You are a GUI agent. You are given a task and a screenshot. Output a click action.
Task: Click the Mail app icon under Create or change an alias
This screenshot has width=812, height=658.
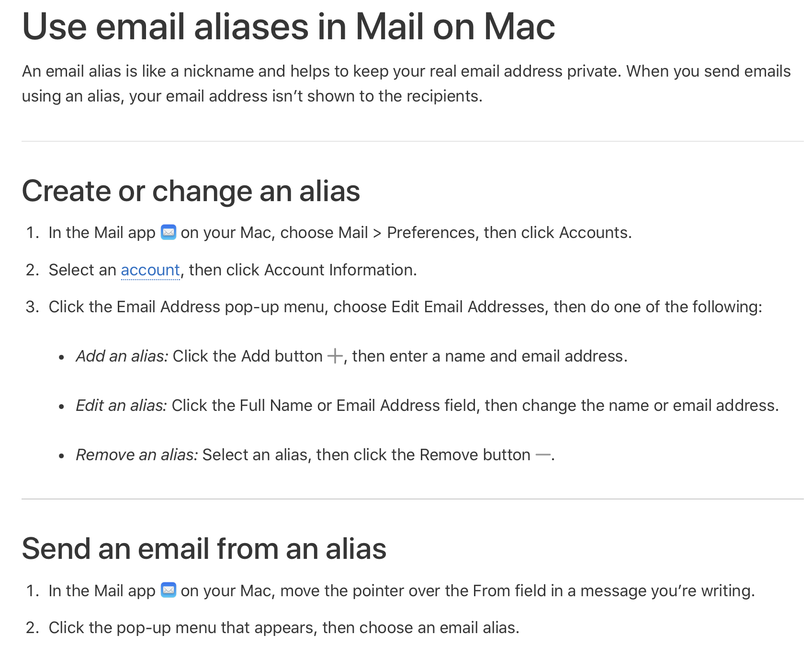pyautogui.click(x=168, y=232)
